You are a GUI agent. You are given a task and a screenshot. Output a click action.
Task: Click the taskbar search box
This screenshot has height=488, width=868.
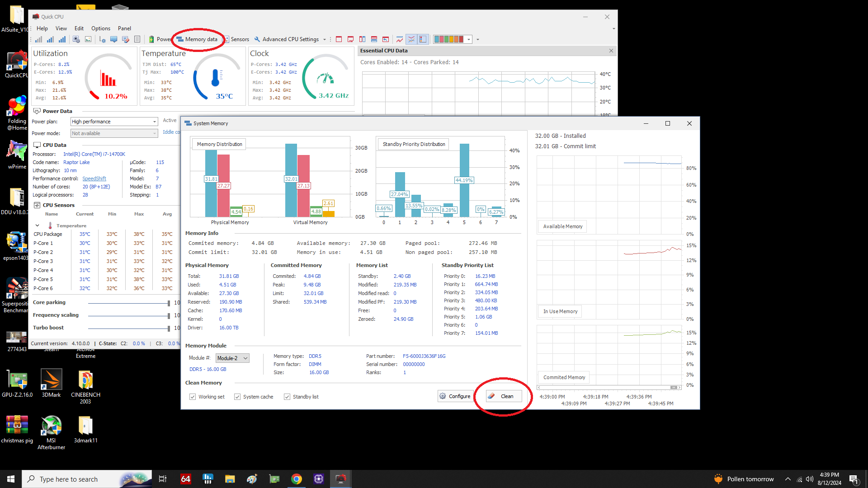pyautogui.click(x=87, y=479)
